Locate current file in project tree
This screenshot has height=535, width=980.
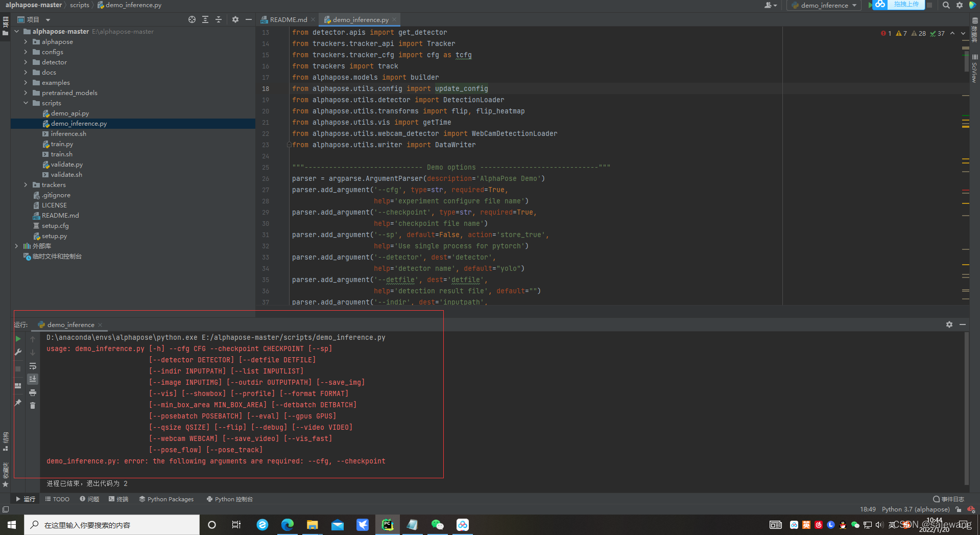coord(192,19)
